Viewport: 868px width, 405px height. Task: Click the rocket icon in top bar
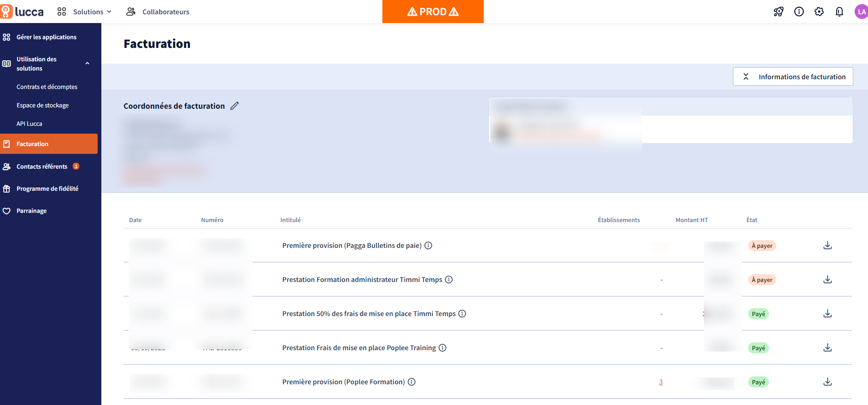click(779, 12)
